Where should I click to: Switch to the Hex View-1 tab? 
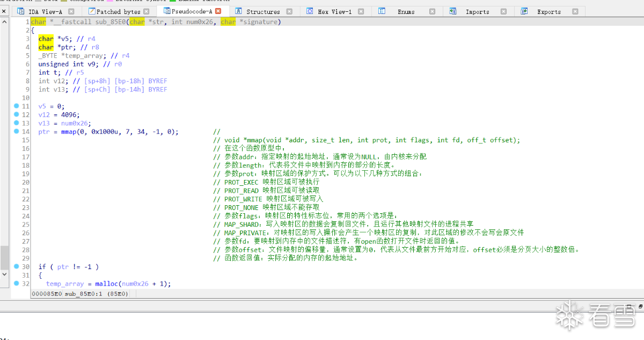pos(330,11)
